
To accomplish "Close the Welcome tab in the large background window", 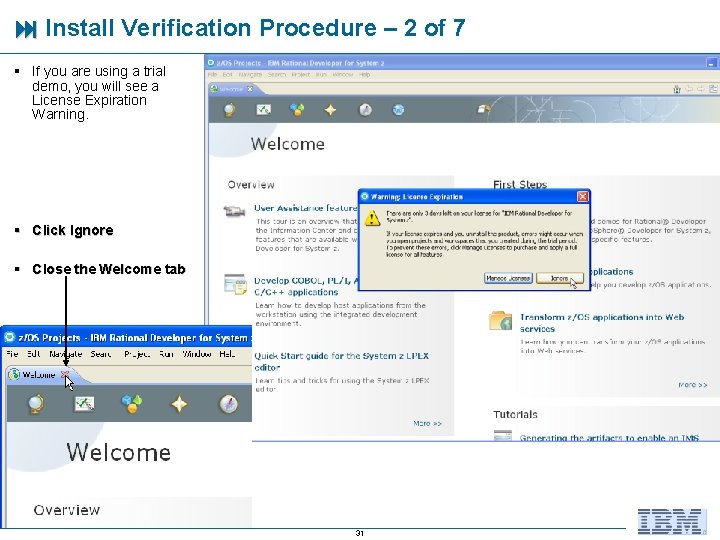I will coord(250,89).
